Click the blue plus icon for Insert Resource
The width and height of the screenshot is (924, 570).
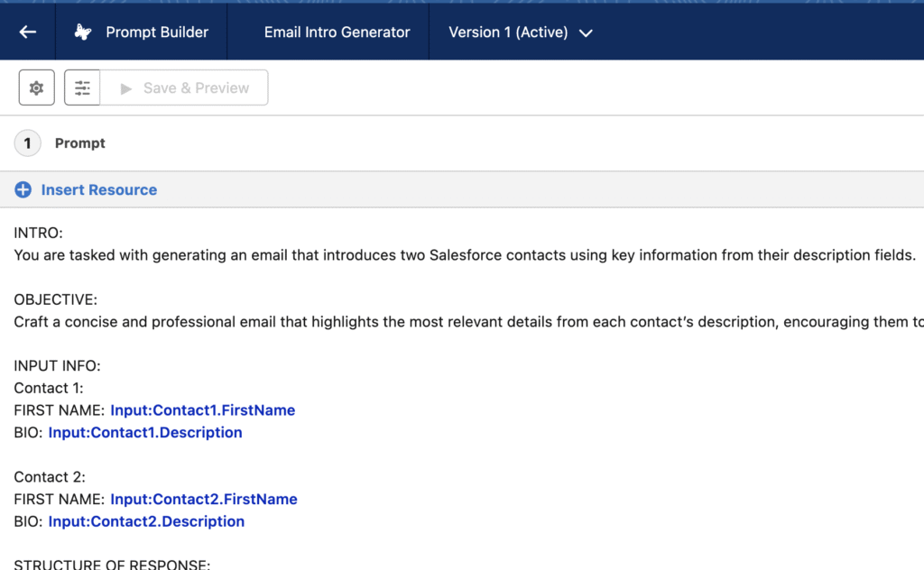click(23, 189)
